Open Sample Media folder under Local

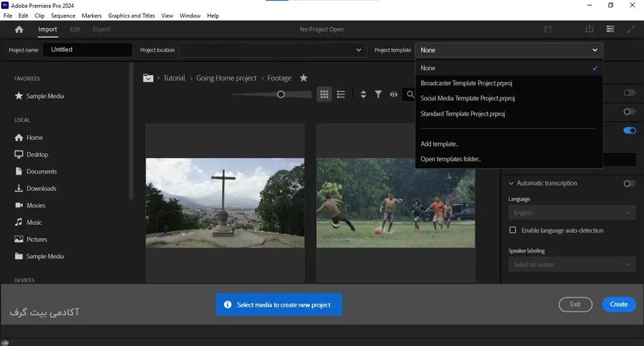pos(39,256)
